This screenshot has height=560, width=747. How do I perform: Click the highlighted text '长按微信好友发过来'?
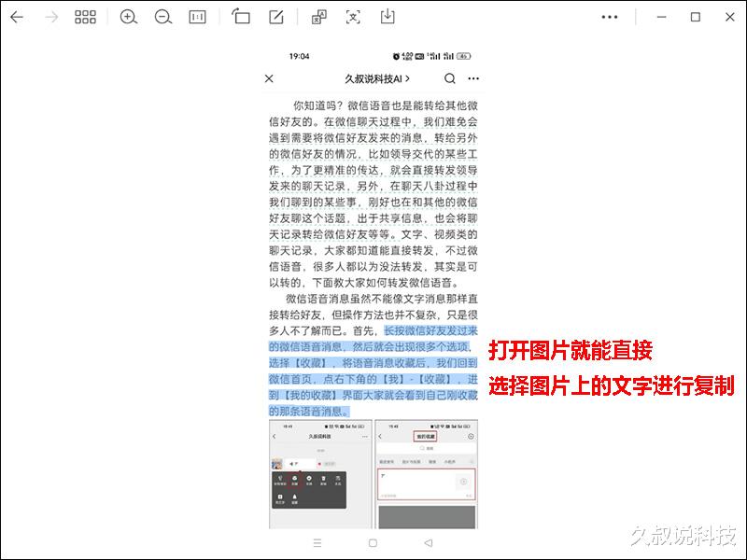point(430,330)
